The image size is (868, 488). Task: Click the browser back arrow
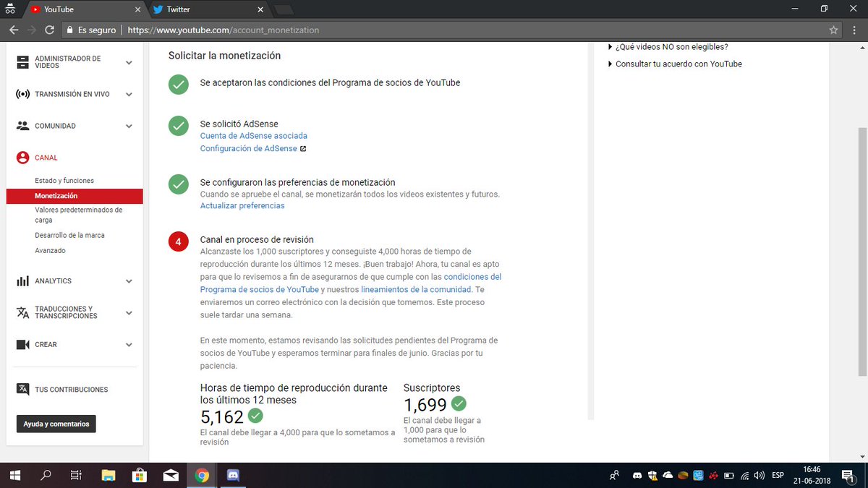click(x=14, y=30)
